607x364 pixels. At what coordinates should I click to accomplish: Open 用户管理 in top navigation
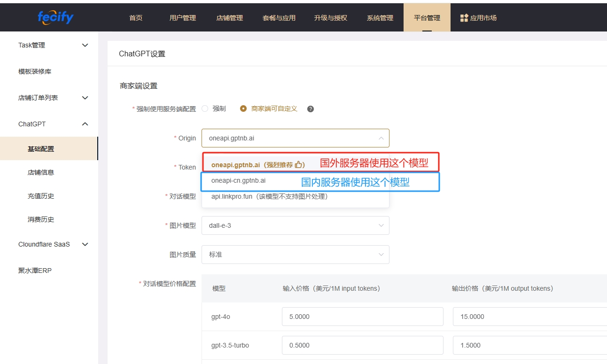pos(183,18)
